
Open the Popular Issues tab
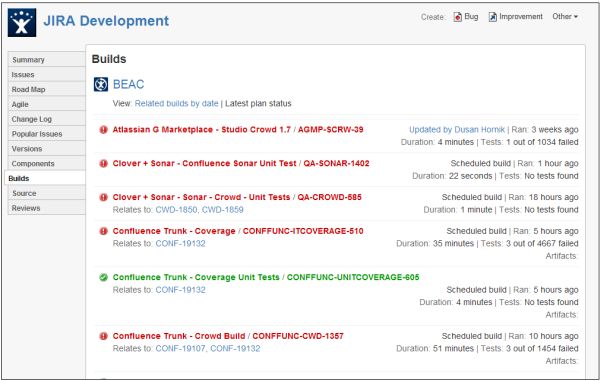coord(46,134)
